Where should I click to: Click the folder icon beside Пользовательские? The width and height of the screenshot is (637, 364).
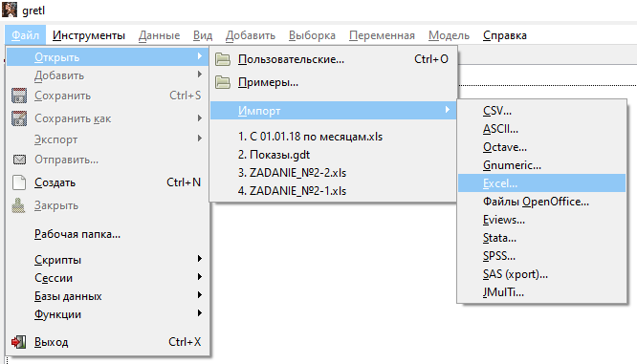[x=223, y=59]
